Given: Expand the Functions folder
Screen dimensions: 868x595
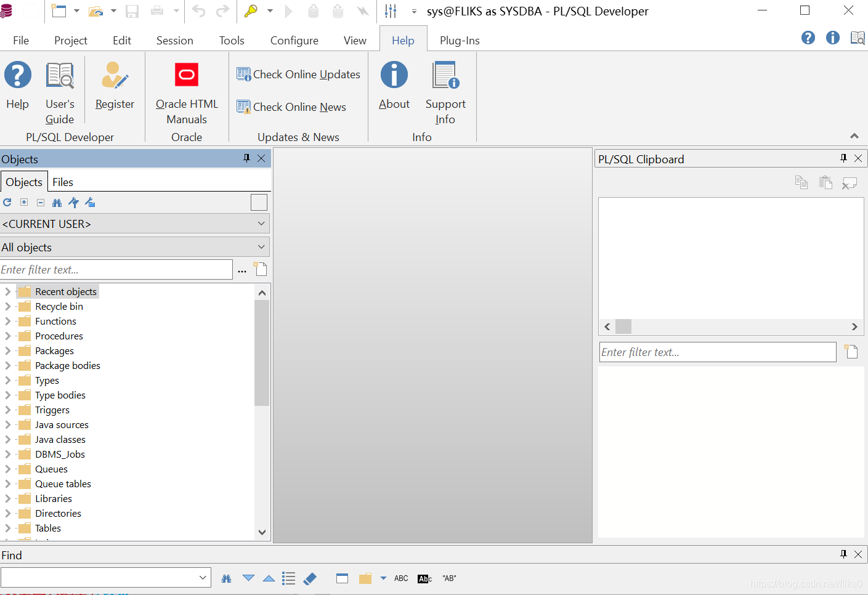Looking at the screenshot, I should pyautogui.click(x=7, y=321).
